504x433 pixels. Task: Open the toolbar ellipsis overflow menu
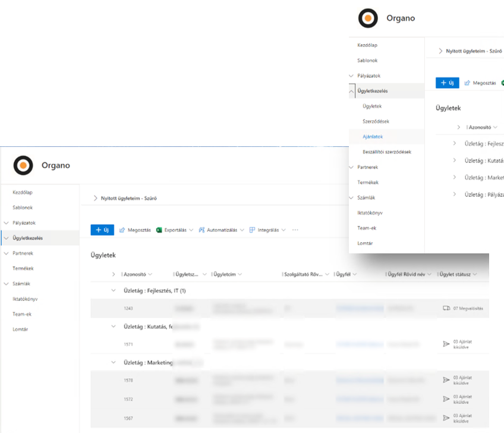click(295, 230)
